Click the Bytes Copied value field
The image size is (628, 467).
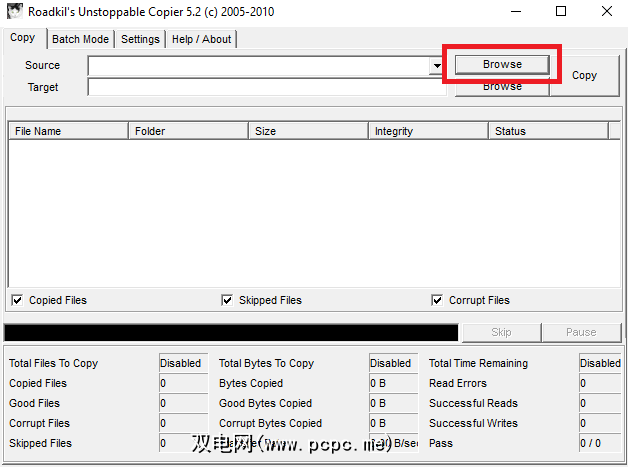393,383
